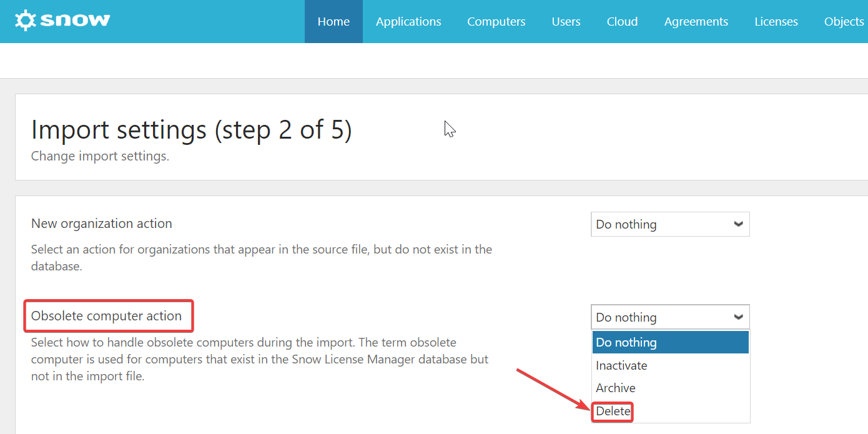The image size is (868, 434).
Task: Switch to Applications menu
Action: (x=408, y=21)
